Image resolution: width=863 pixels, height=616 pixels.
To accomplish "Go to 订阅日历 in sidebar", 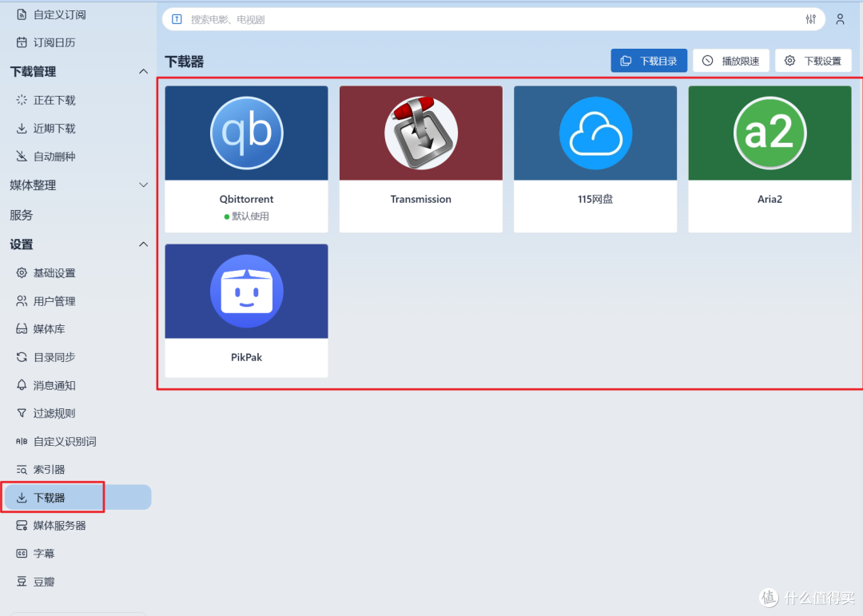I will [54, 42].
